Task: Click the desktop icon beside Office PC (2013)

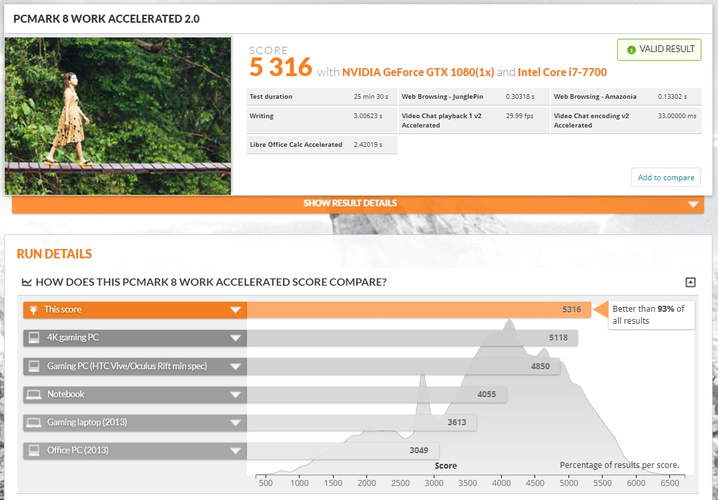Action: coord(34,451)
